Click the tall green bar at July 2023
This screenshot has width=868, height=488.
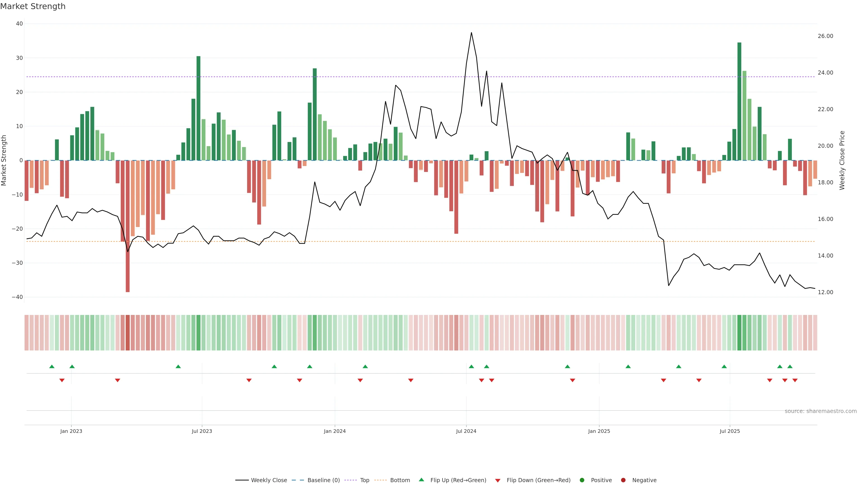pyautogui.click(x=198, y=108)
